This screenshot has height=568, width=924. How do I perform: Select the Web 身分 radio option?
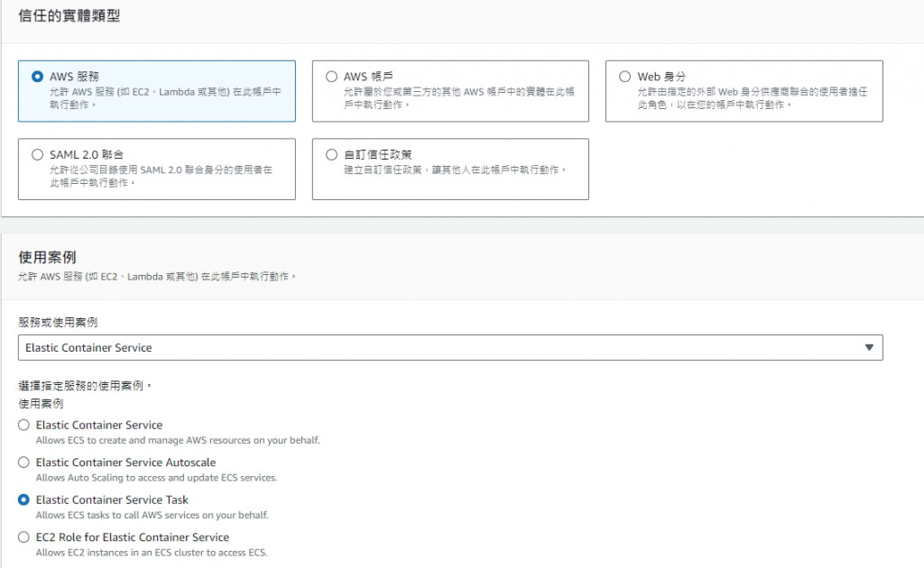tap(625, 77)
